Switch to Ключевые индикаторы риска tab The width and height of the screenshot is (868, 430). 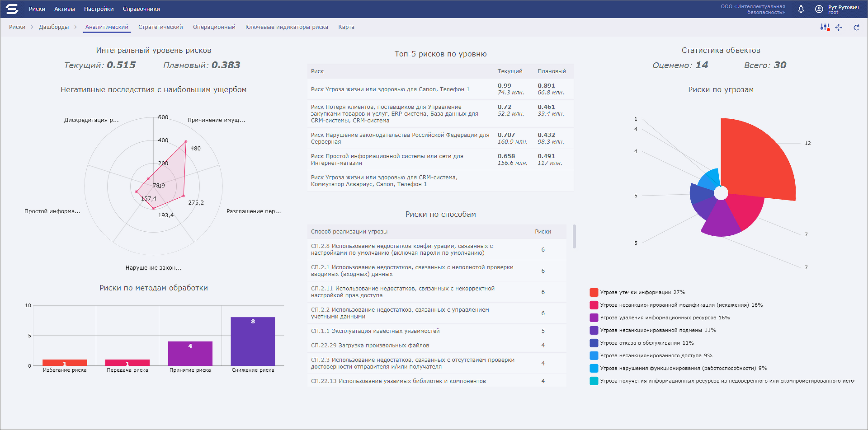287,27
